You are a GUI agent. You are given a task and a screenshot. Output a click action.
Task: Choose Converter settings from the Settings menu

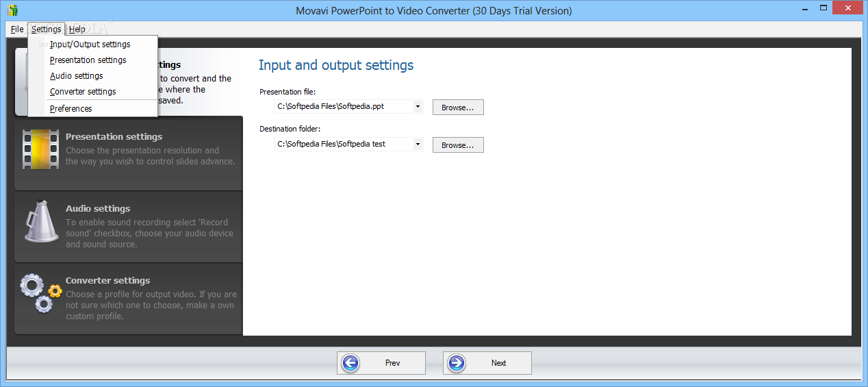tap(83, 92)
